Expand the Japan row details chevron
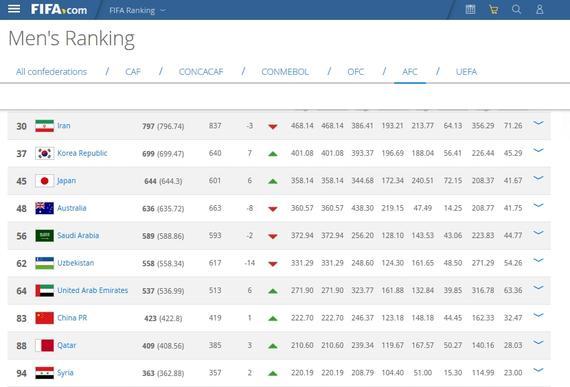This screenshot has width=570, height=387. pos(538,178)
